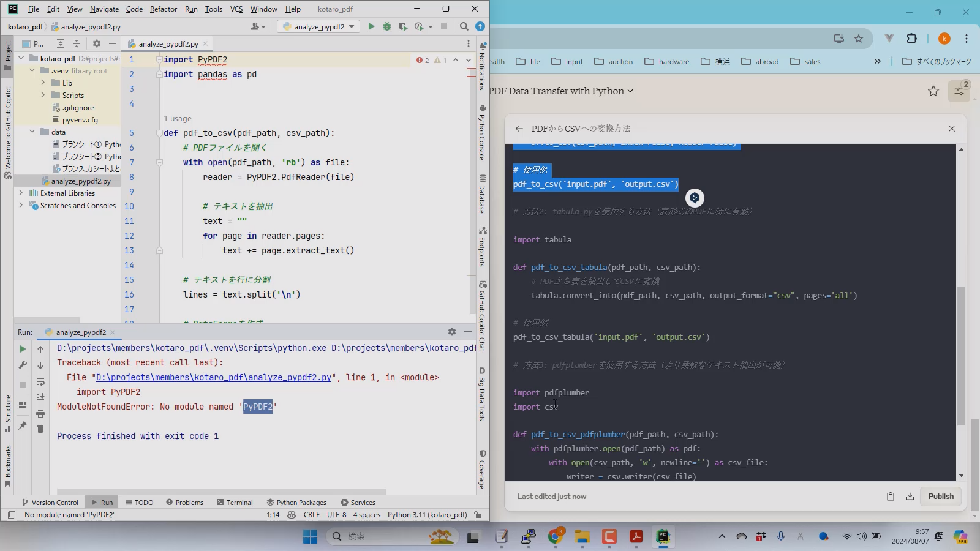The image size is (980, 551).
Task: Open the PDF Data Transfer with Python chat menu
Action: point(561,91)
